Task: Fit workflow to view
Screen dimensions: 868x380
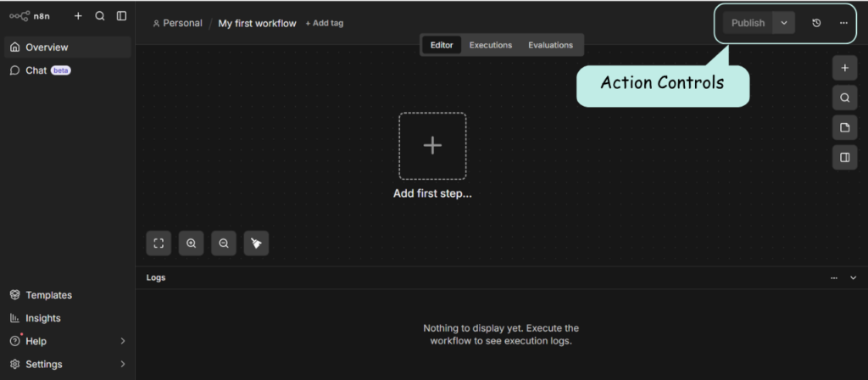Action: point(159,243)
